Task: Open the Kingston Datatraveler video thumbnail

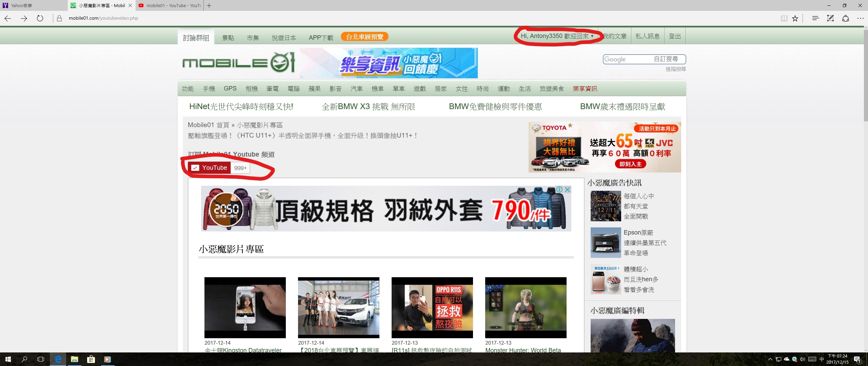Action: tap(245, 308)
